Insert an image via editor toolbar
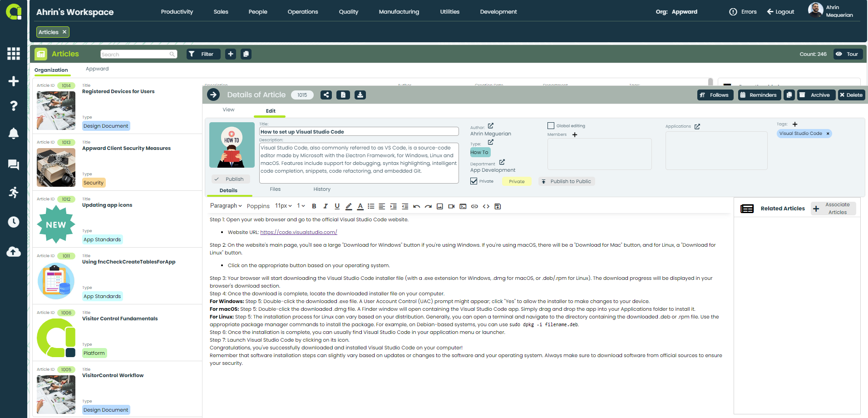868x418 pixels. pyautogui.click(x=440, y=206)
